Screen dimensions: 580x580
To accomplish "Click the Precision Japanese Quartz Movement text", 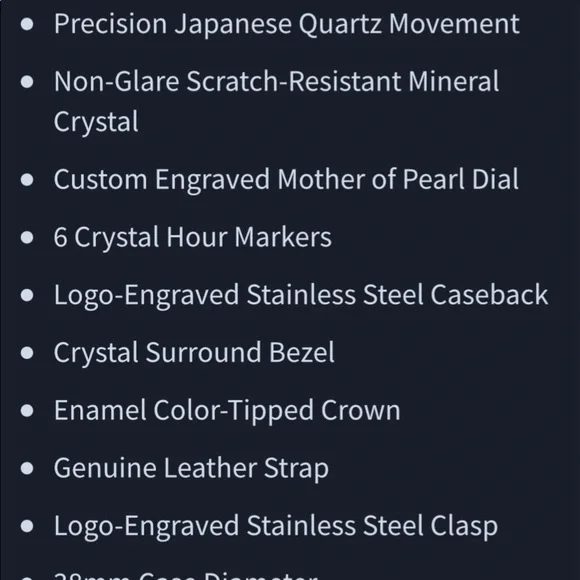I will click(x=287, y=24).
